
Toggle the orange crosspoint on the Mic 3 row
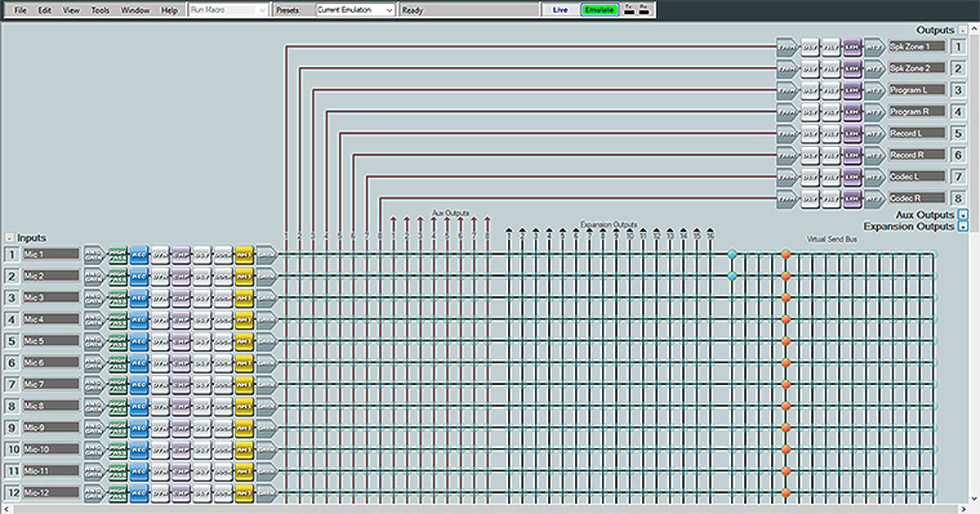(786, 298)
